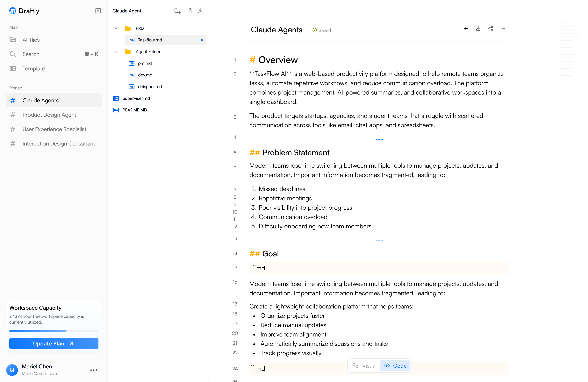Collapse the Agent Folder chevron
Image resolution: width=588 pixels, height=382 pixels.
click(116, 52)
